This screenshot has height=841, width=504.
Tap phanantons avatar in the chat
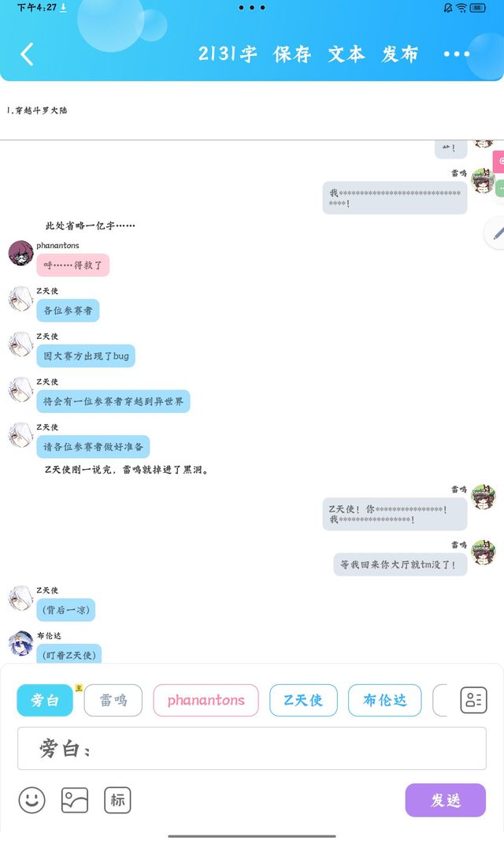click(21, 253)
